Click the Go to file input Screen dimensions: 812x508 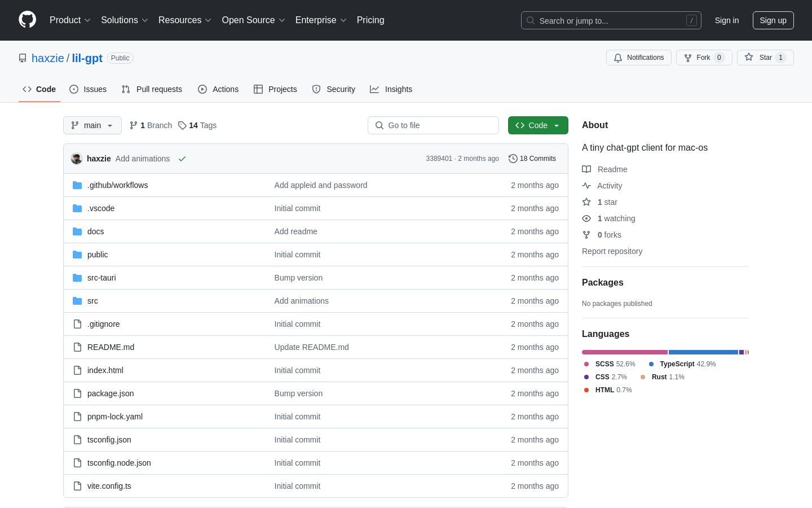pos(433,125)
